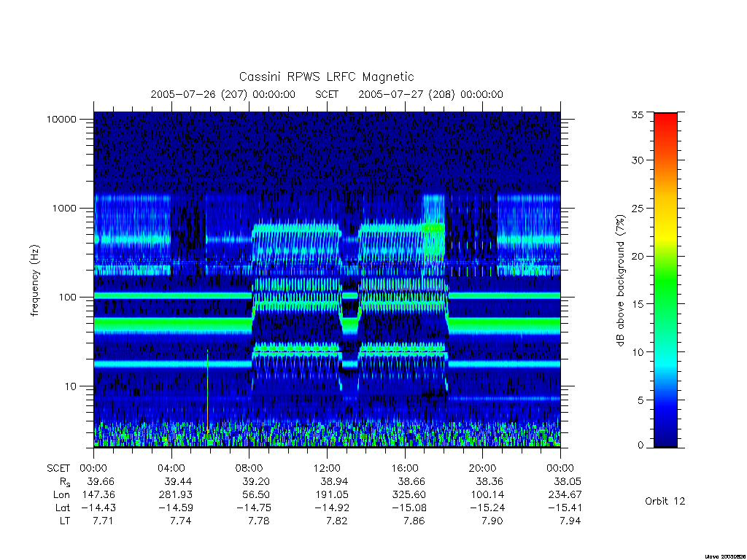Select the start date '2005-07-26 (207) 00:00:00'

click(x=223, y=94)
